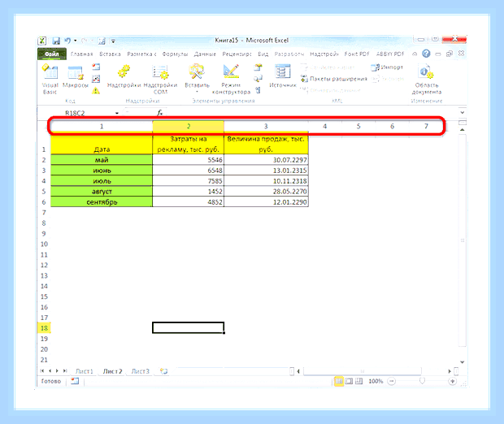The height and width of the screenshot is (424, 504).
Task: Open Customize Quick Access Toolbar dropdown
Action: 113,41
